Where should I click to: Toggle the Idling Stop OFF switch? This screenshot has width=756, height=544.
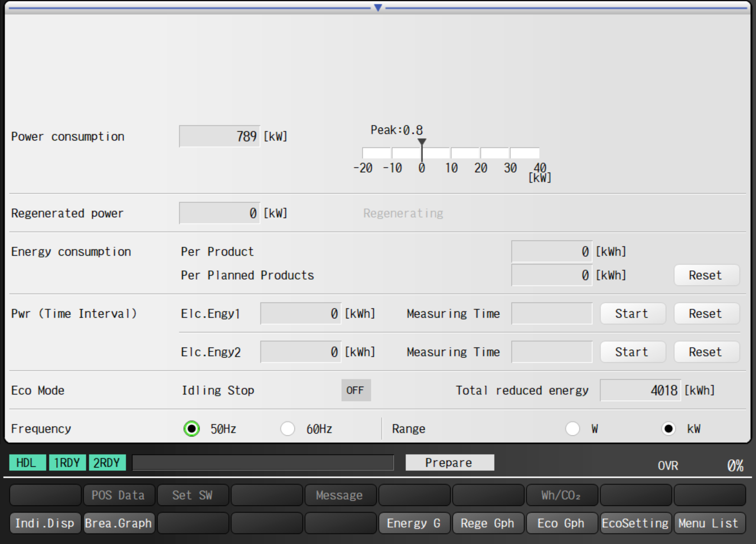(356, 390)
